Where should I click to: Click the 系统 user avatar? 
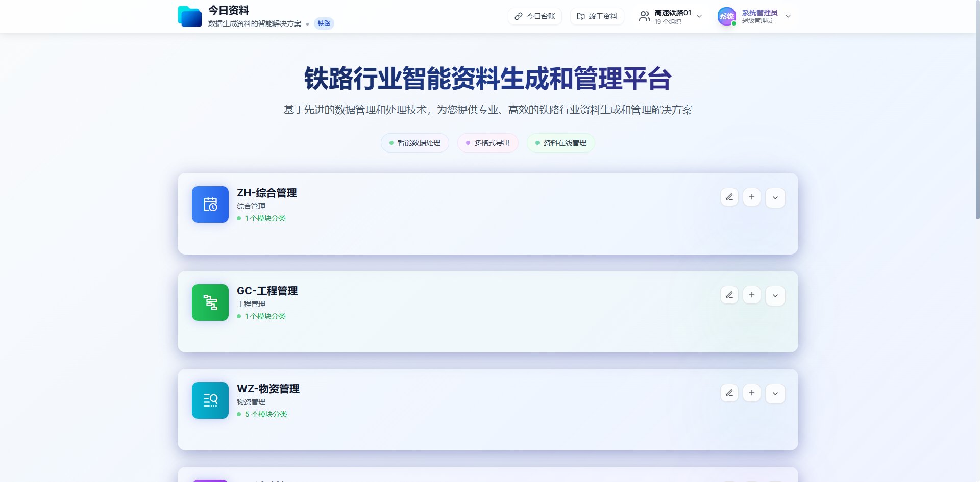tap(726, 16)
